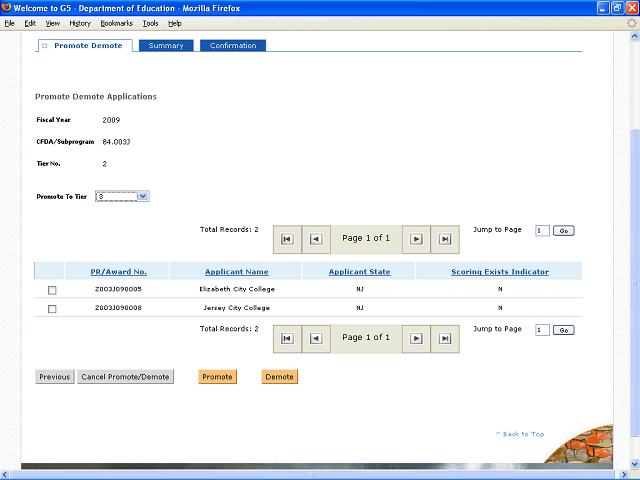Viewport: 640px width, 480px height.
Task: Click the horizontal scrollbar left arrow
Action: pos(5,474)
